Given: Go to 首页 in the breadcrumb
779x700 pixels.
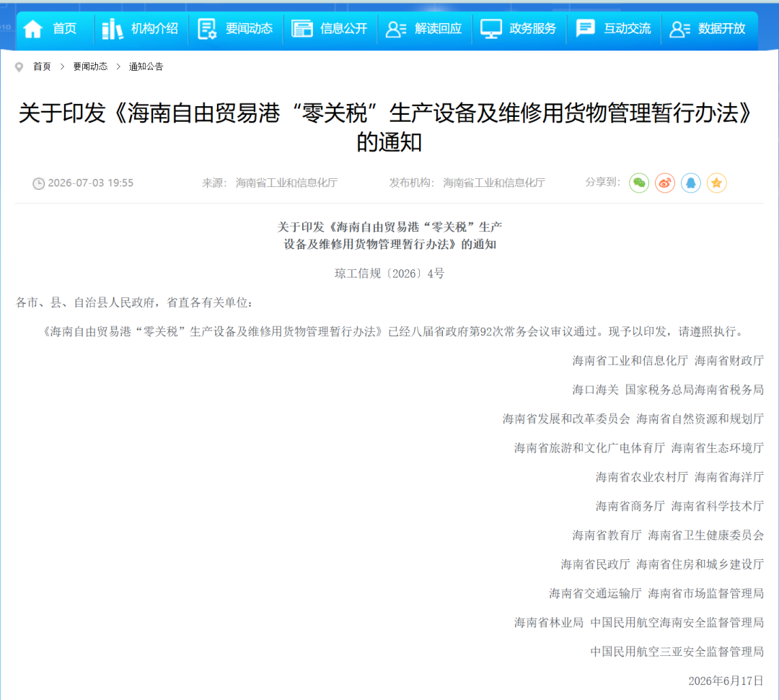Looking at the screenshot, I should click(x=42, y=66).
